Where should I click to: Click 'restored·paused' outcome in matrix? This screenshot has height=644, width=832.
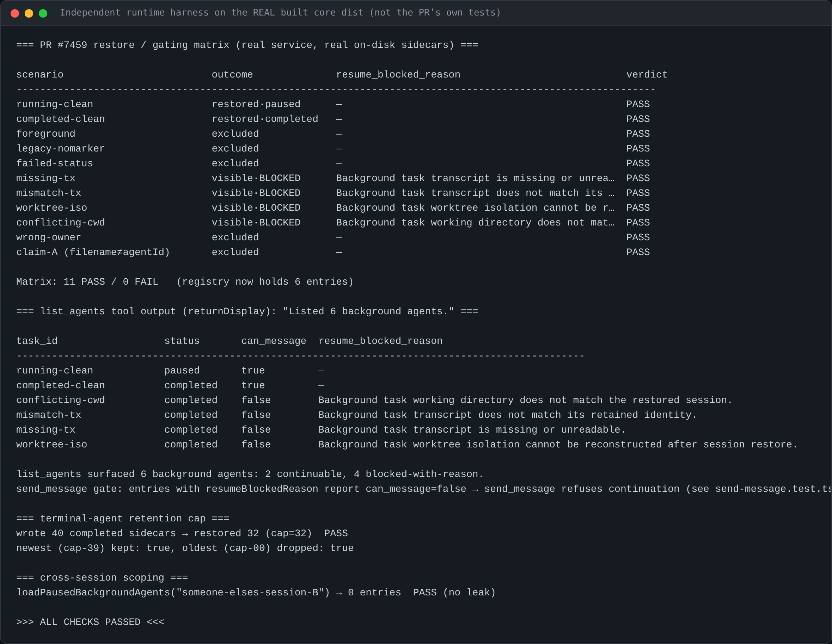tap(256, 104)
